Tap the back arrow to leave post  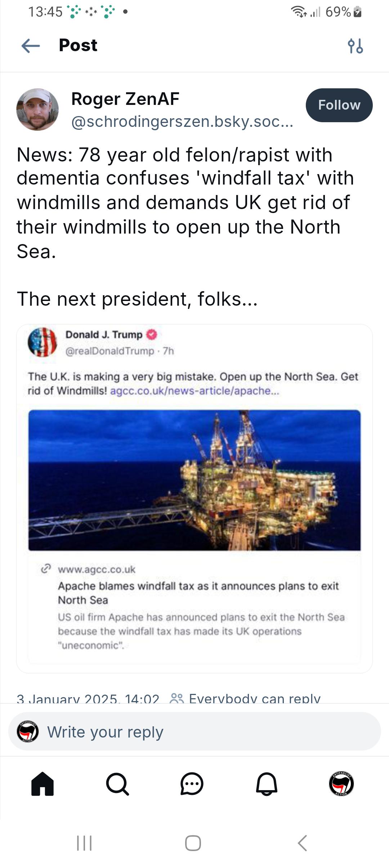[31, 46]
